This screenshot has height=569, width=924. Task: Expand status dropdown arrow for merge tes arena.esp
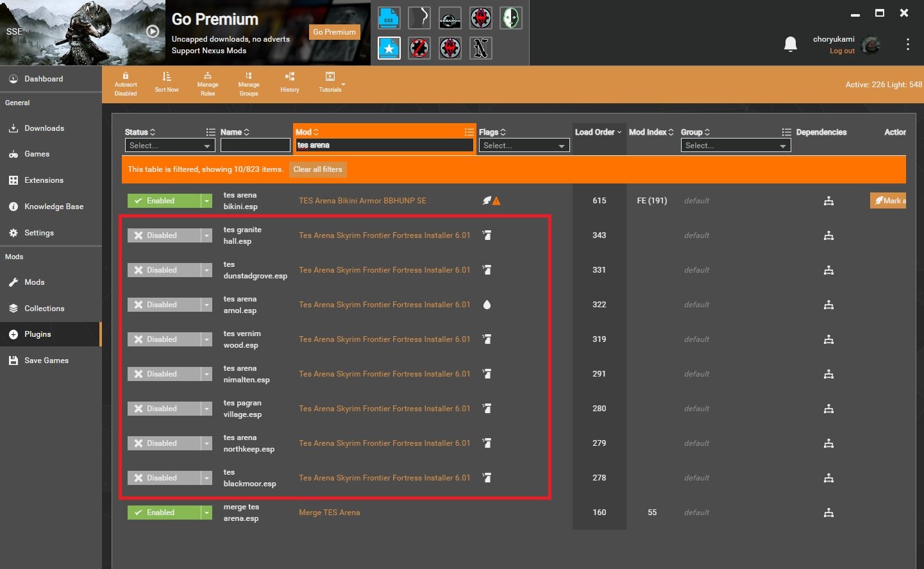pos(206,513)
